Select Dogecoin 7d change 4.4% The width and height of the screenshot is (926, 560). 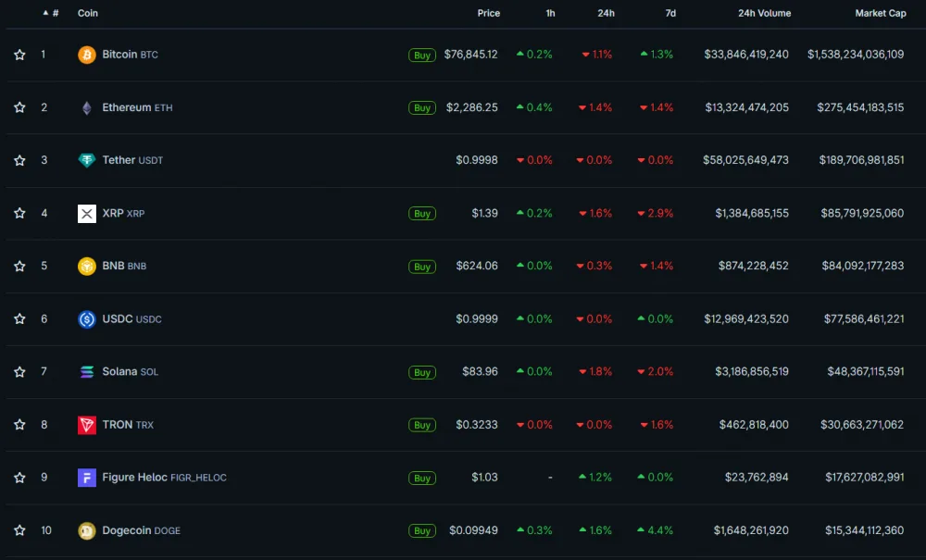(x=656, y=529)
